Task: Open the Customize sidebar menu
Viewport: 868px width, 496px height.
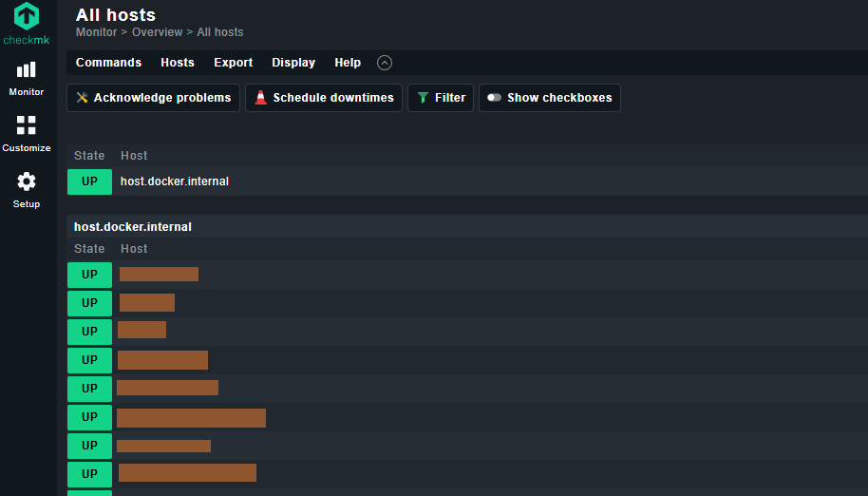Action: (x=27, y=133)
